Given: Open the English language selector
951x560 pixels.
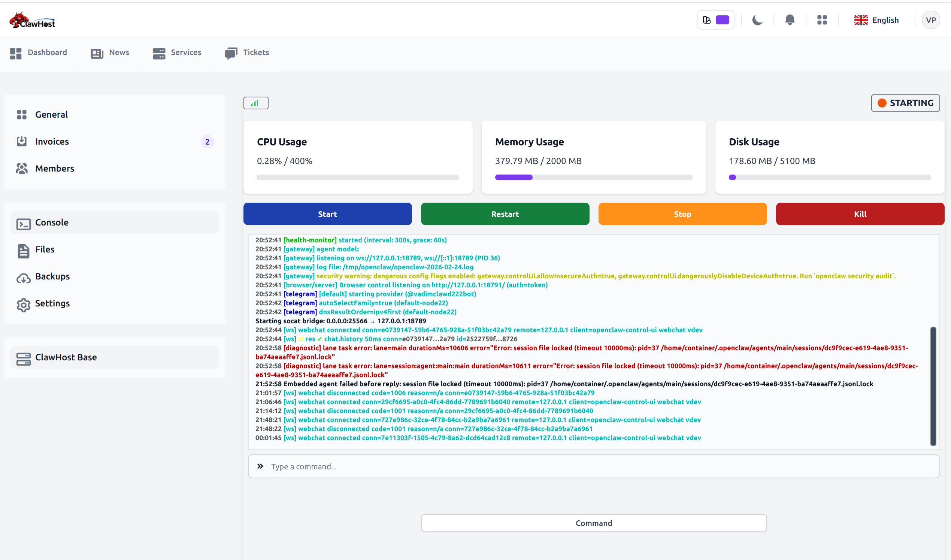Looking at the screenshot, I should coord(876,19).
